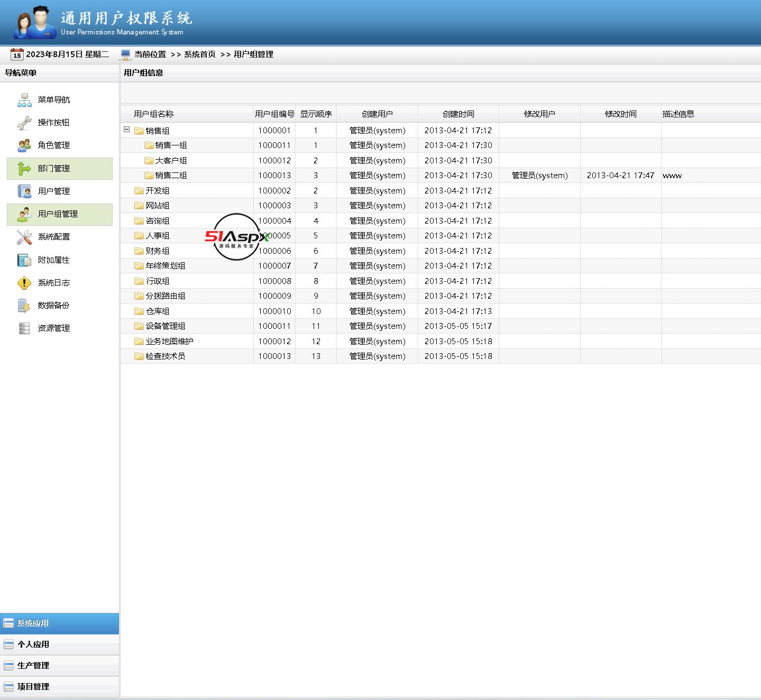The height and width of the screenshot is (700, 761).
Task: Sort by the 创建时间 column header
Action: coord(458,114)
